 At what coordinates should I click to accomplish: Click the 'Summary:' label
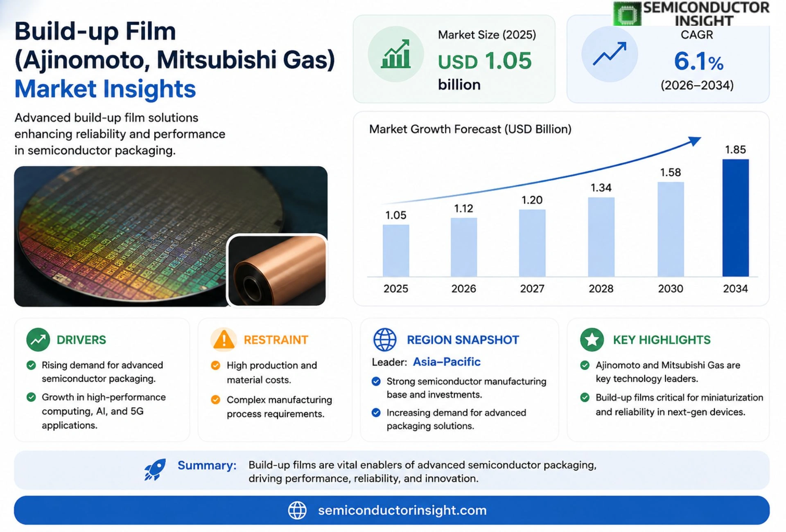(207, 465)
